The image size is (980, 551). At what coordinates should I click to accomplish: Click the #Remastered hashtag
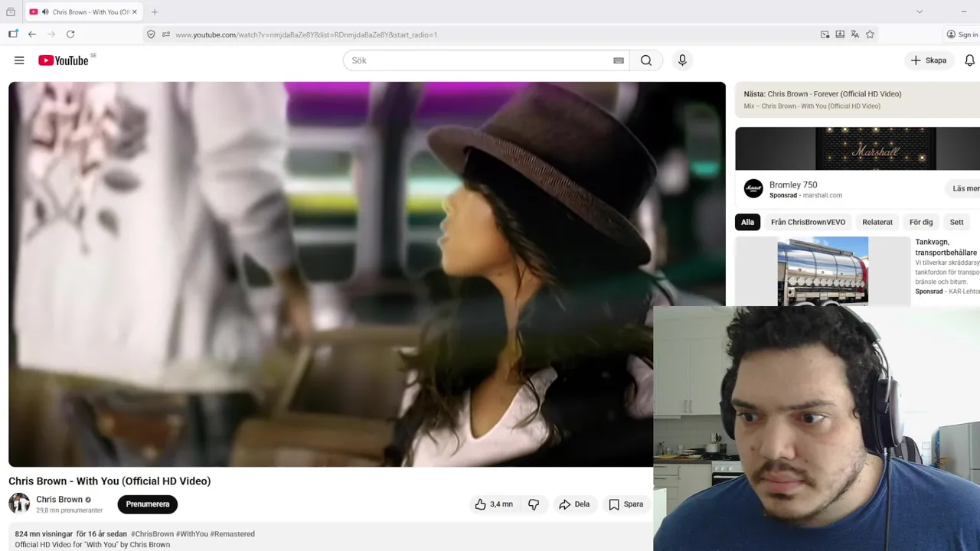click(x=233, y=534)
